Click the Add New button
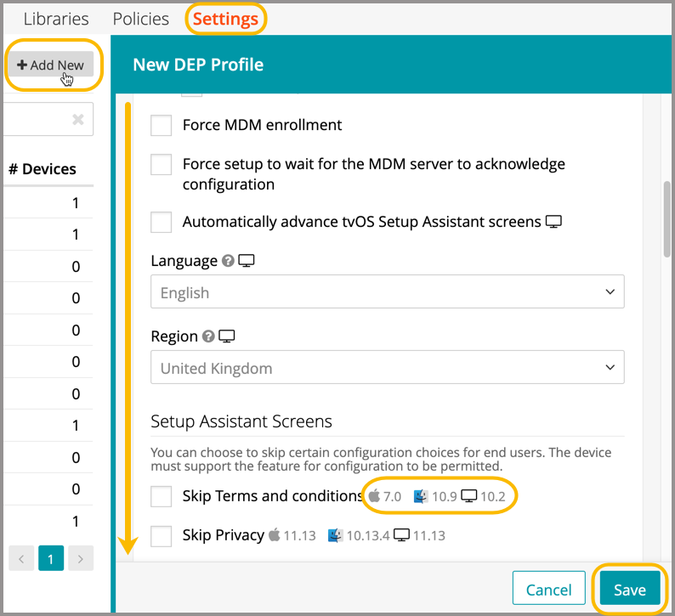The image size is (675, 616). 51,65
